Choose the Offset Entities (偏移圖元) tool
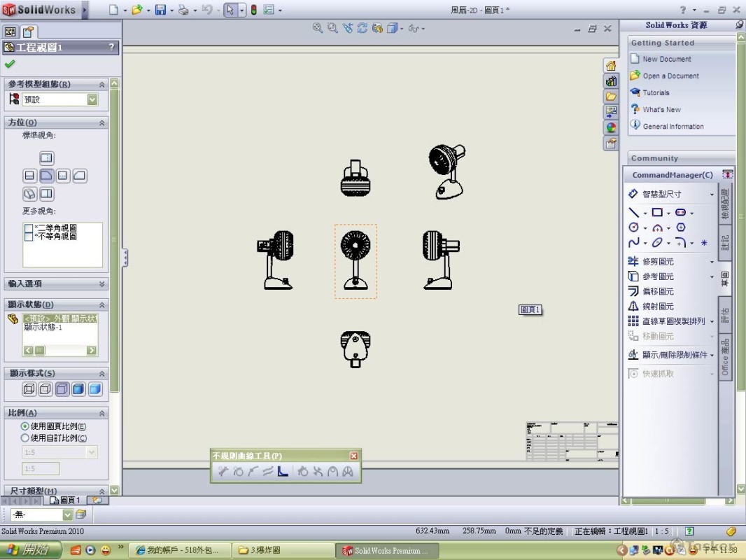Viewport: 746px width, 560px height. tap(633, 291)
